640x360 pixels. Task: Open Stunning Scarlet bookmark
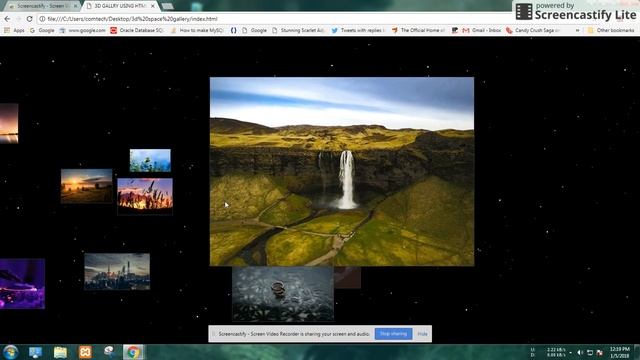pyautogui.click(x=298, y=31)
